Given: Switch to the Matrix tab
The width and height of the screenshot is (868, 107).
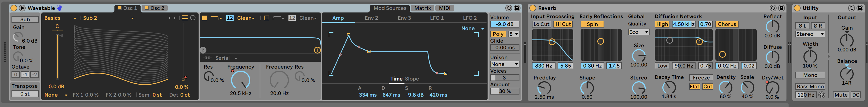Looking at the screenshot, I should tap(423, 8).
